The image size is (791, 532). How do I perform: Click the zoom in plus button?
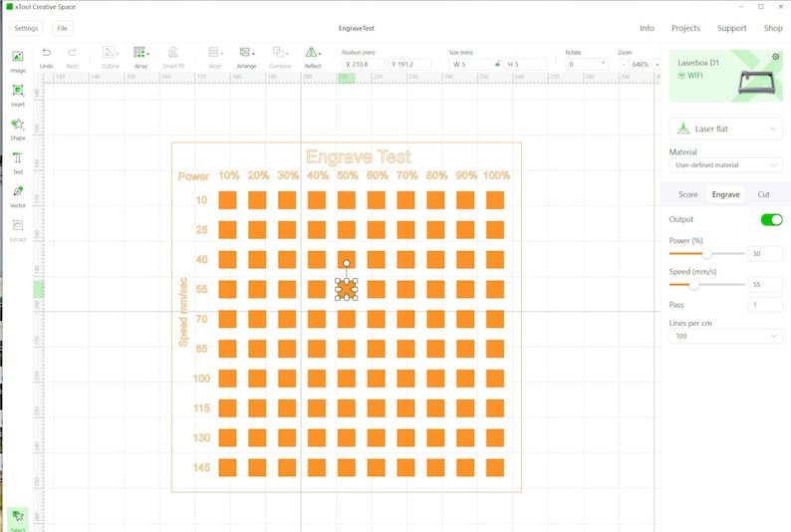[x=657, y=65]
